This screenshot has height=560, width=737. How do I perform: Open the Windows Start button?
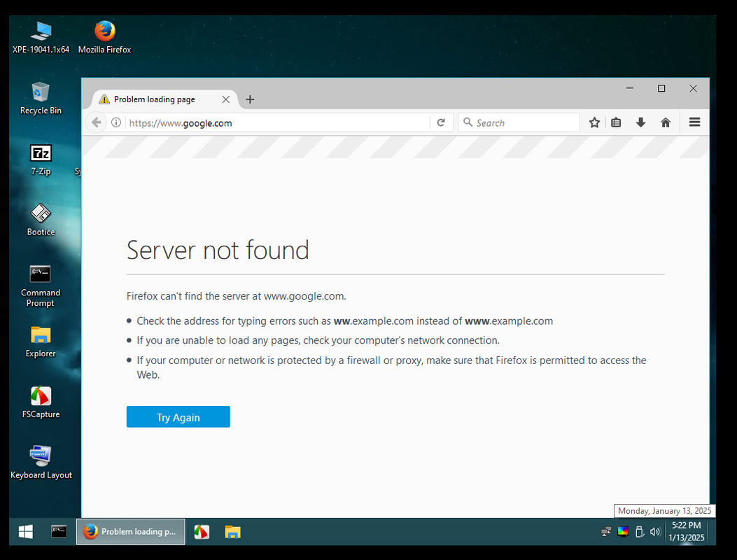(x=26, y=532)
